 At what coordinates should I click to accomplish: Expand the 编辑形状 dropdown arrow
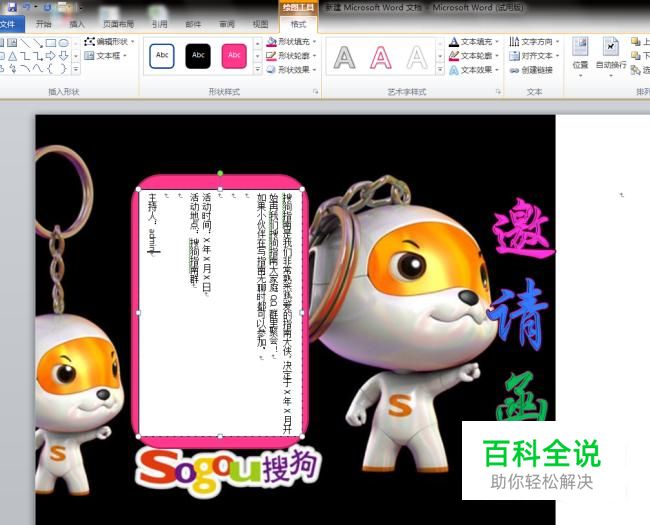(132, 41)
